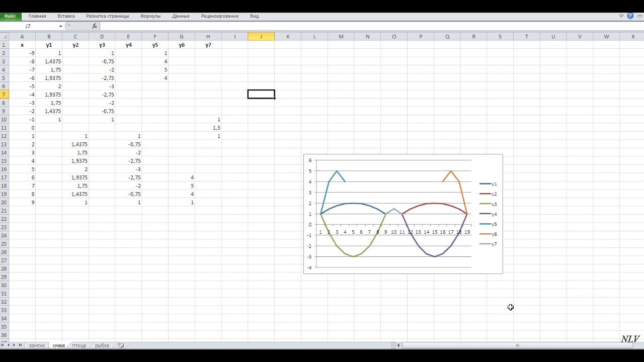Image resolution: width=644 pixels, height=362 pixels.
Task: Expand the Name Box dropdown arrow
Action: pyautogui.click(x=61, y=26)
